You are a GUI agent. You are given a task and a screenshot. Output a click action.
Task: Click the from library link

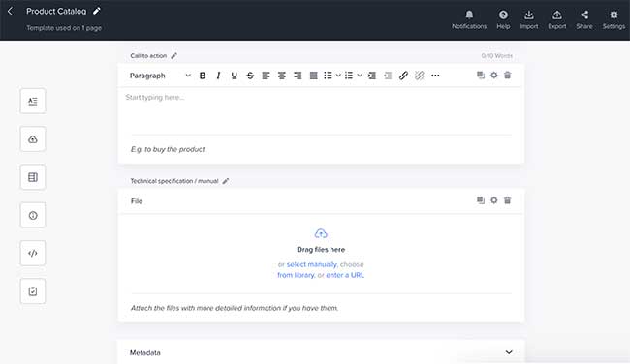pos(296,275)
